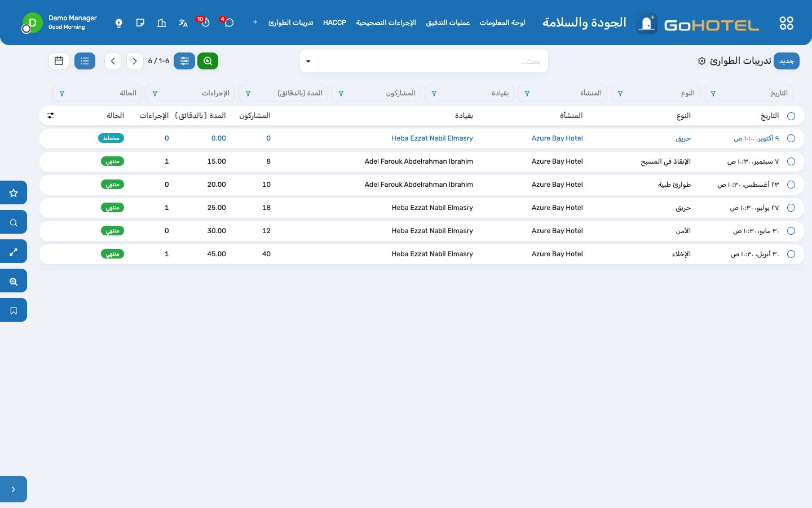812x508 pixels.
Task: Open the activities clock icon with badge 10
Action: tap(205, 23)
